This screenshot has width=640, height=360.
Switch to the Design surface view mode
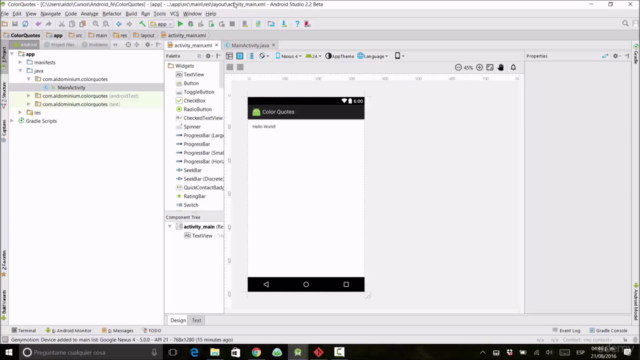pyautogui.click(x=229, y=56)
